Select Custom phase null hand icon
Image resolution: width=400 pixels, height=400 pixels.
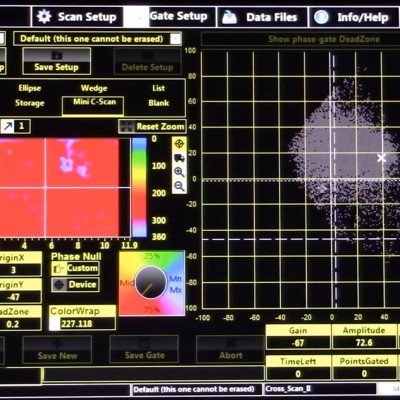[x=59, y=268]
